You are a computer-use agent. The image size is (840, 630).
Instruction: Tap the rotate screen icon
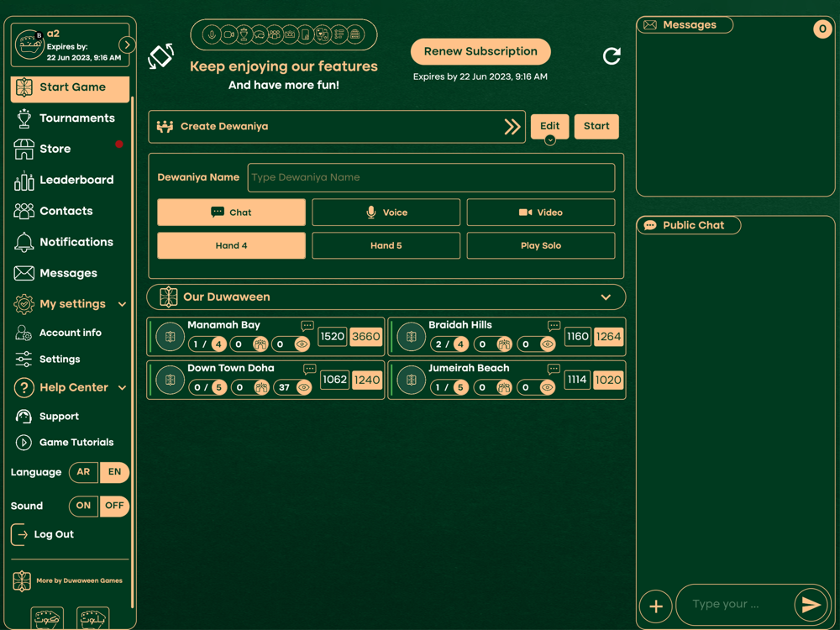pos(161,55)
